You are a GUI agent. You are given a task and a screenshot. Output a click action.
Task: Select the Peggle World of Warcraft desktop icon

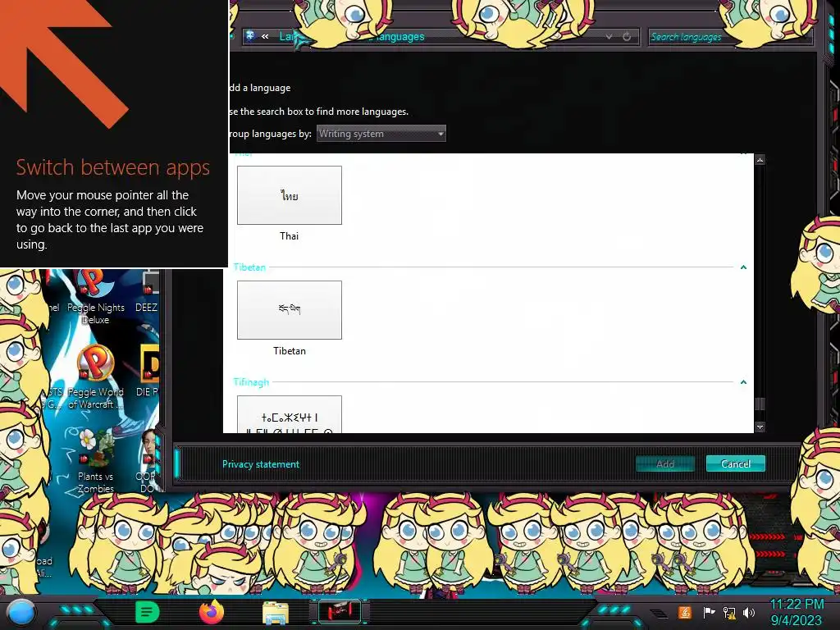[95, 377]
